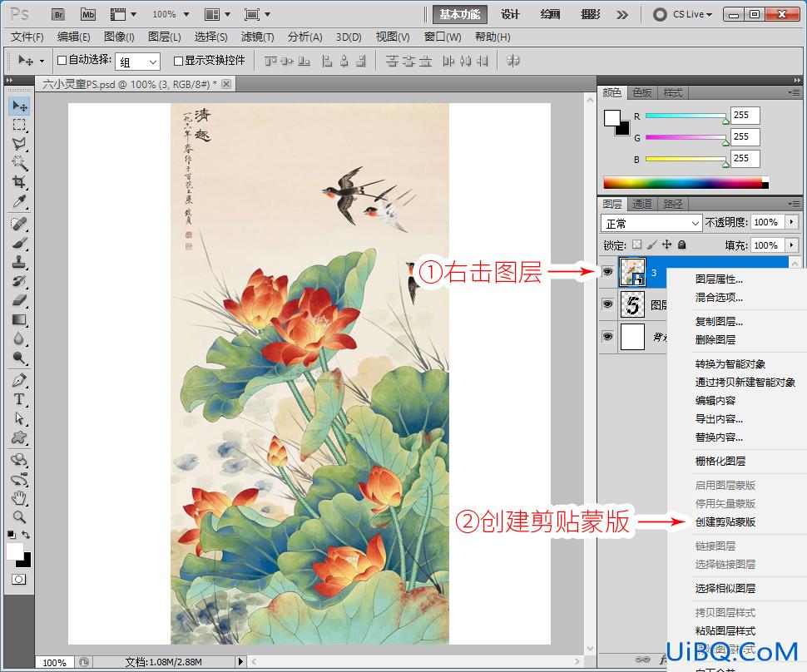Open the 滤镜(T) menu

coord(257,37)
